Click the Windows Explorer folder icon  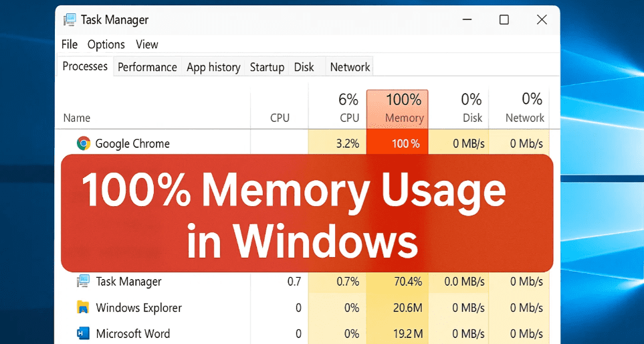click(x=84, y=308)
